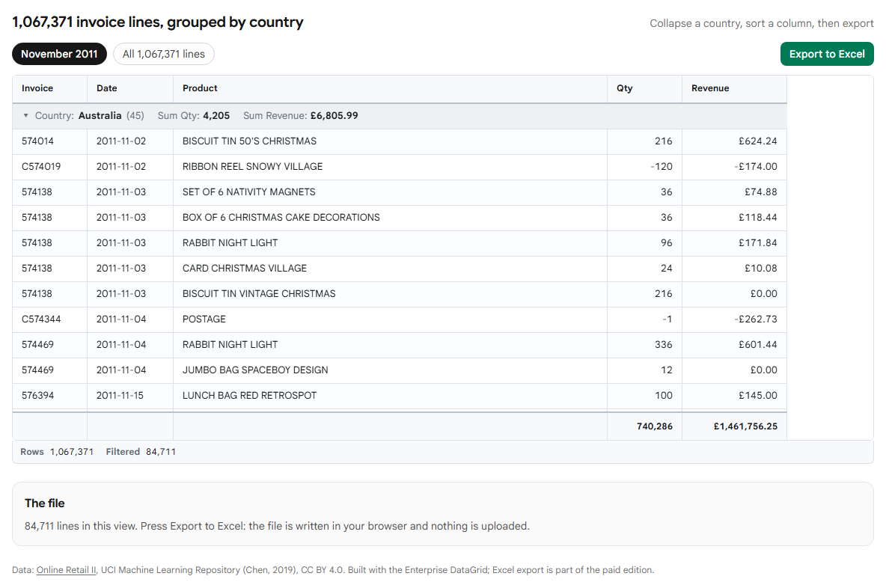Click the total revenue £1,461,756.25 footer cell
Viewport: 886px width, 588px height.
[x=734, y=426]
